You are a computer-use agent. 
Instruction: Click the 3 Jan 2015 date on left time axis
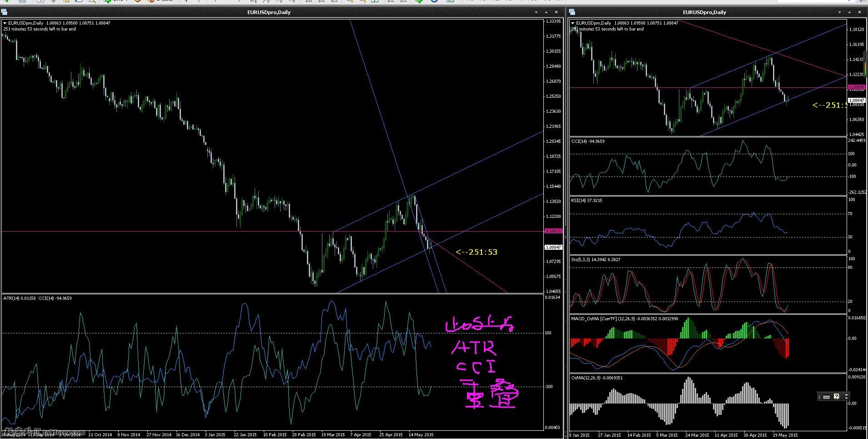(216, 435)
